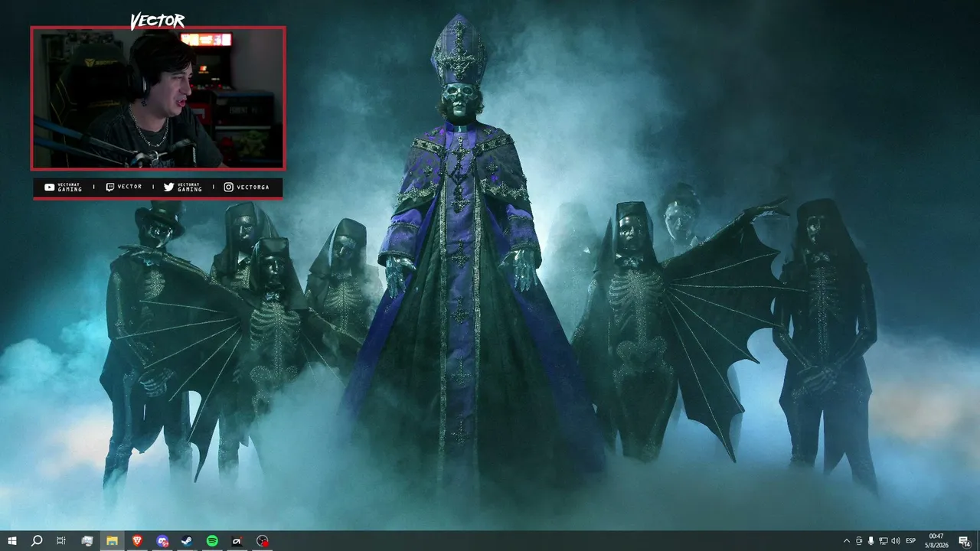
Task: Click Show desktop sliver at taskbar edge
Action: pos(978,541)
